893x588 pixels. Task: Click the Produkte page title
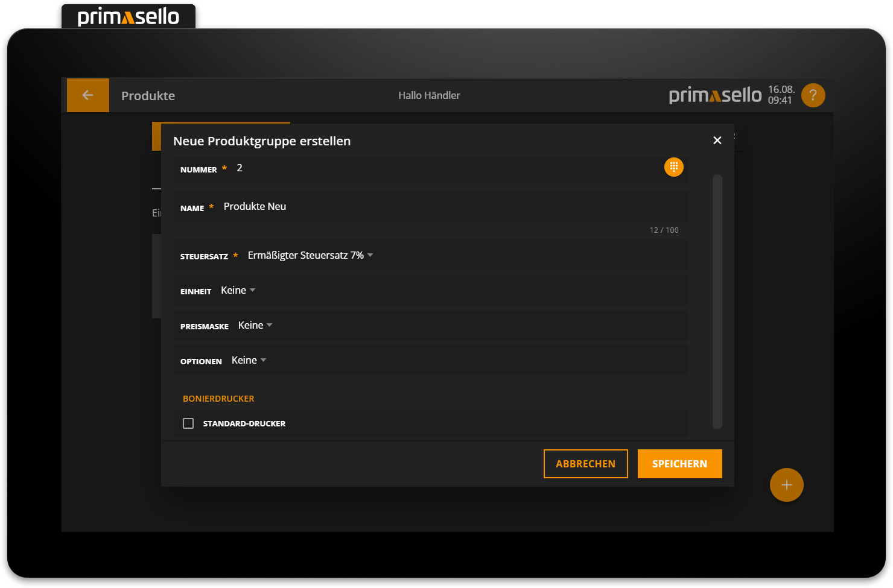pos(148,96)
